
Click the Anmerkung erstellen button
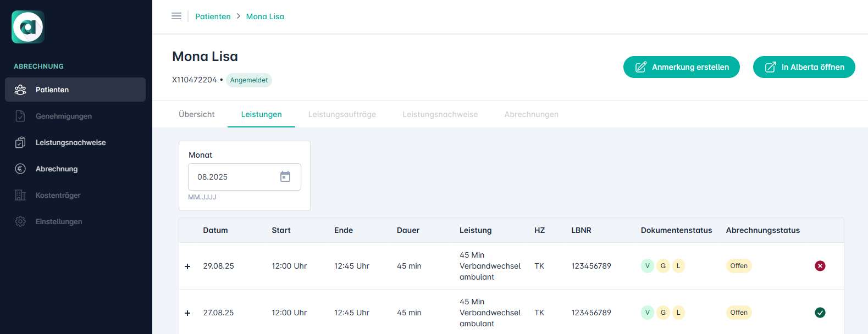click(x=681, y=67)
